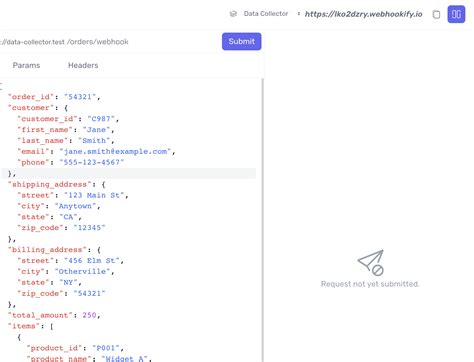Screen dimensions: 474x362
Task: Click the Submit button
Action: [241, 41]
